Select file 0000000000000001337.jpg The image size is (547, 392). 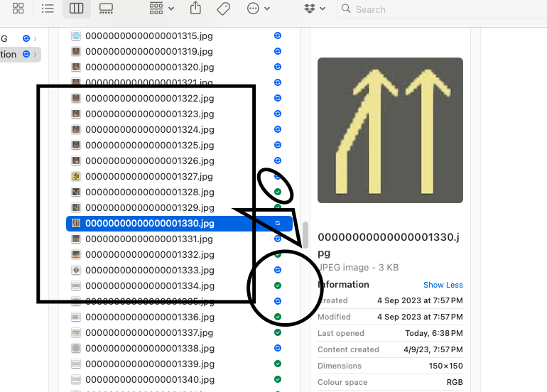coord(149,333)
